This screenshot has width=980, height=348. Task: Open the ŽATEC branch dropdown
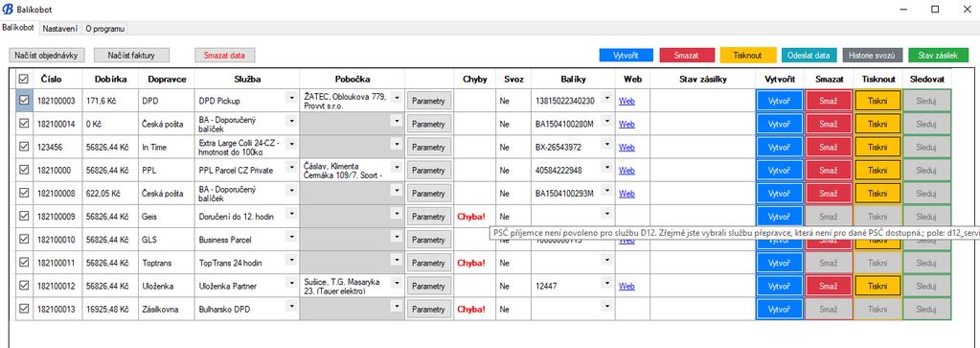(397, 98)
